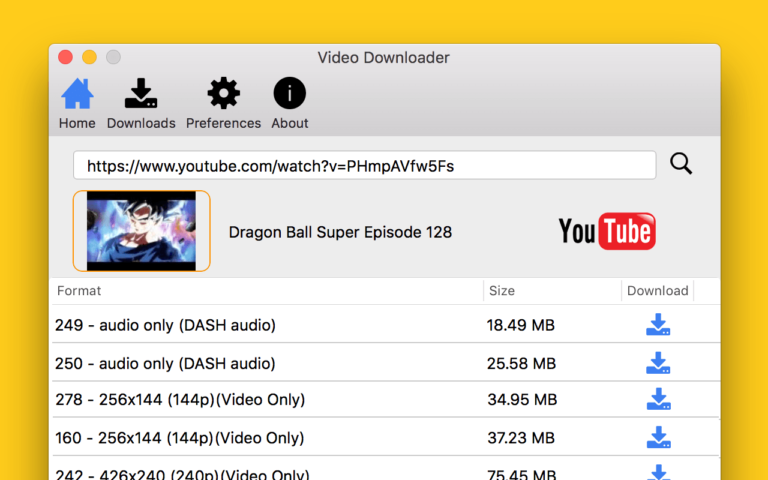The height and width of the screenshot is (480, 768).
Task: Open the Downloads toolbar item
Action: coord(141,103)
